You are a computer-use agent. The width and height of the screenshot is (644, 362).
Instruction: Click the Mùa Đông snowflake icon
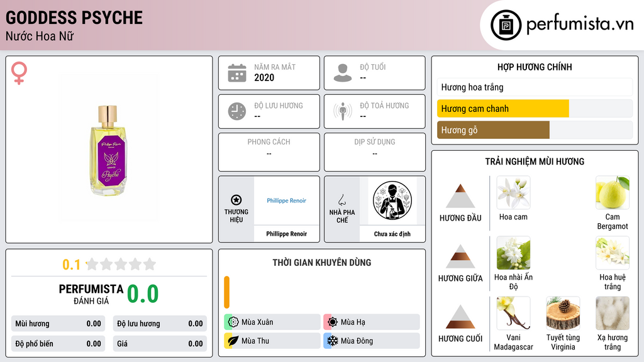pyautogui.click(x=333, y=341)
